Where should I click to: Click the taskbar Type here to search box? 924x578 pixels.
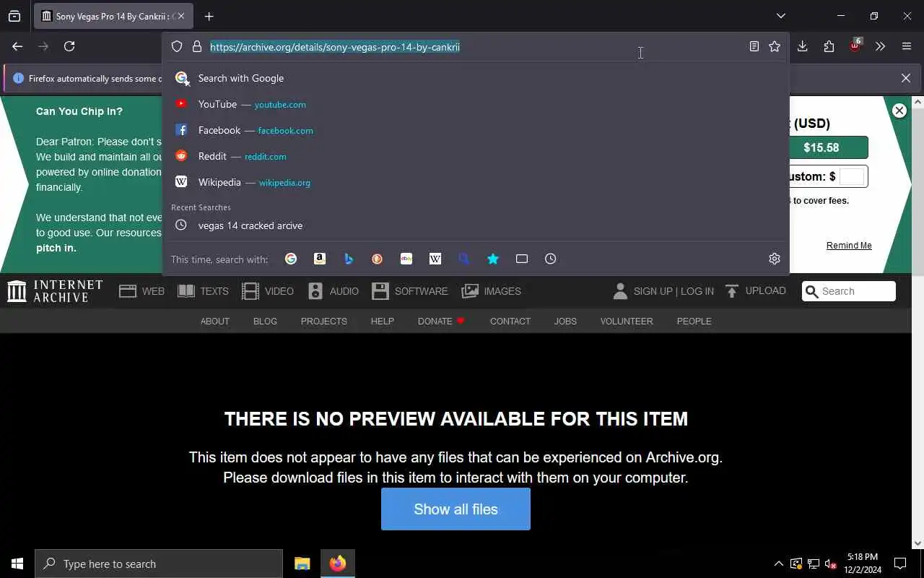(159, 564)
